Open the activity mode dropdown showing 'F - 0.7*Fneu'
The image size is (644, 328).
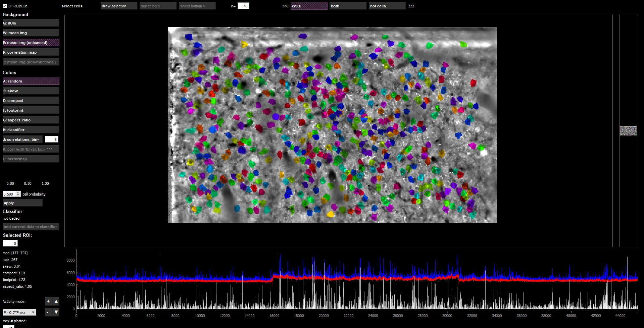[19, 312]
